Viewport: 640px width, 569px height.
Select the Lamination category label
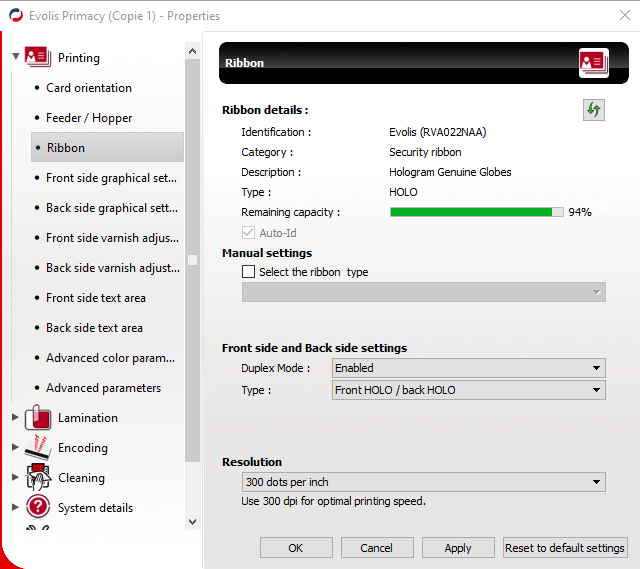pos(88,418)
